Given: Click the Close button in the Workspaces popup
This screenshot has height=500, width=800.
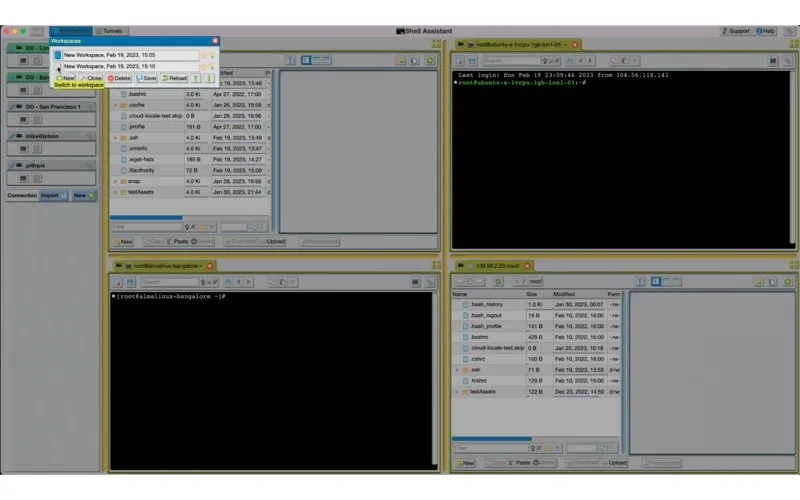Looking at the screenshot, I should click(x=91, y=78).
